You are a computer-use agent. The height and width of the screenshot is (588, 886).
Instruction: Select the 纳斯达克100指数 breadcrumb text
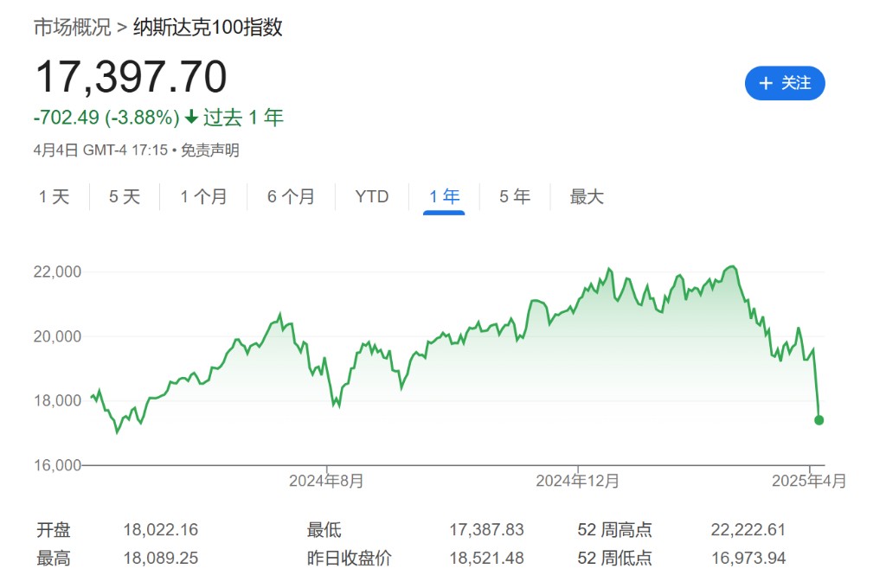click(208, 27)
